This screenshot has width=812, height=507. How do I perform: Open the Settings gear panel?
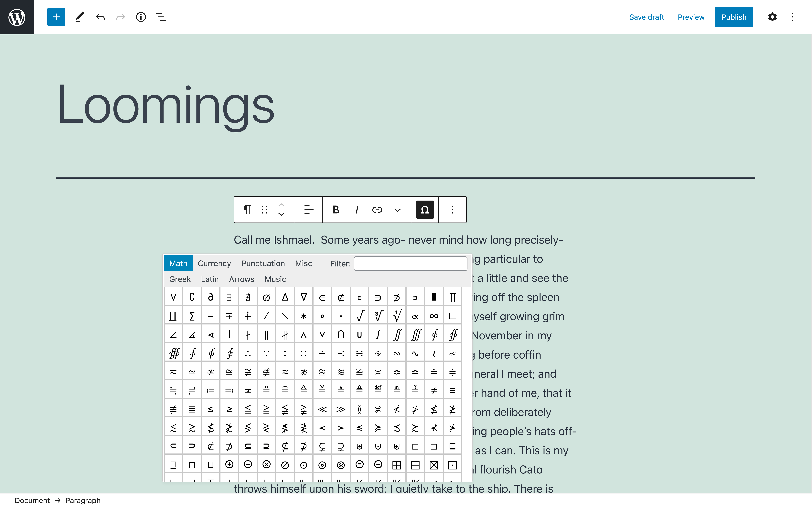(x=772, y=17)
